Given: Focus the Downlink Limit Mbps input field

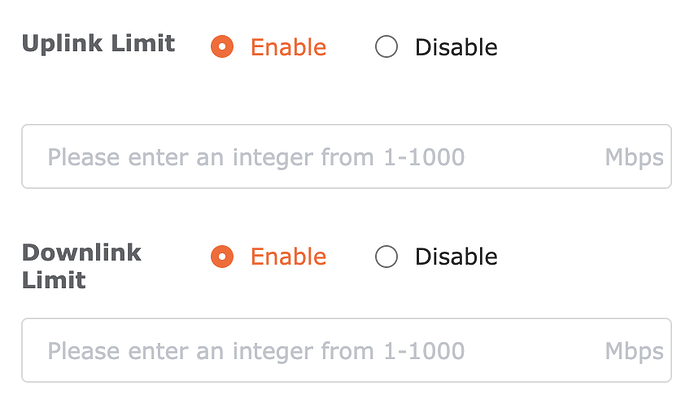Looking at the screenshot, I should [x=347, y=350].
